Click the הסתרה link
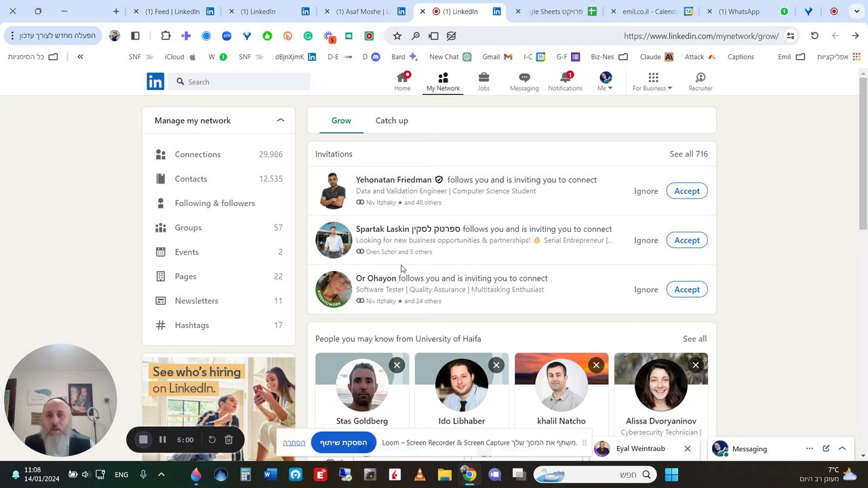Image resolution: width=868 pixels, height=488 pixels. tap(294, 443)
